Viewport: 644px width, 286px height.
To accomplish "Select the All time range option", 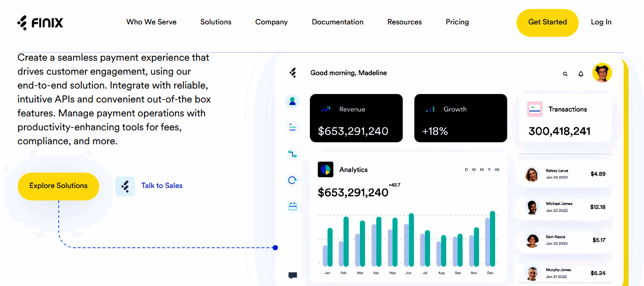I will (x=497, y=170).
